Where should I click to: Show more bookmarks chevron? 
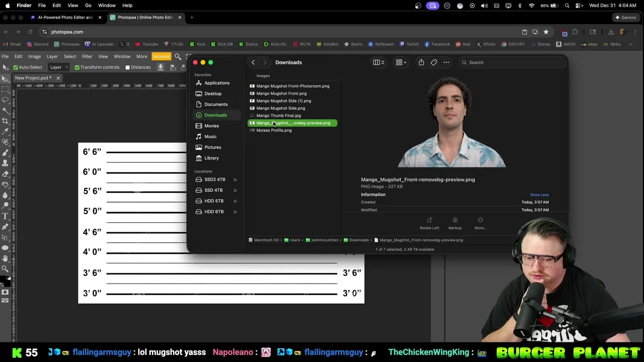(630, 44)
